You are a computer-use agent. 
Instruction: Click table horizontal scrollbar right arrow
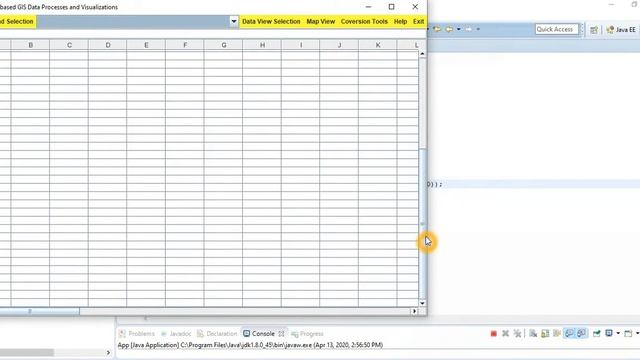[x=414, y=311]
